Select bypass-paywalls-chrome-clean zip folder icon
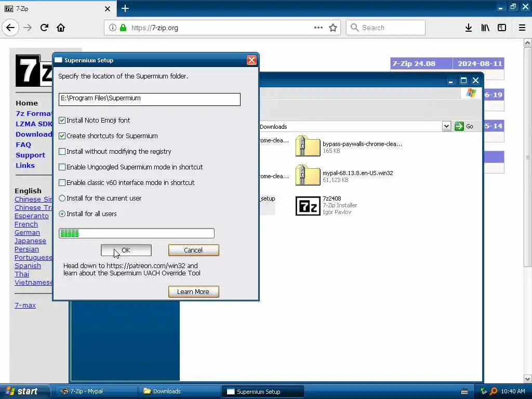Image resolution: width=532 pixels, height=399 pixels. coord(308,146)
